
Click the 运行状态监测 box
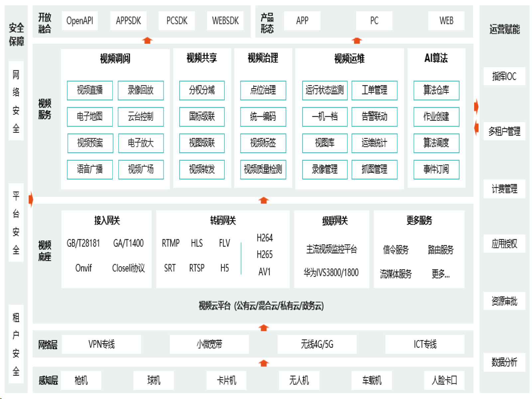click(x=325, y=90)
